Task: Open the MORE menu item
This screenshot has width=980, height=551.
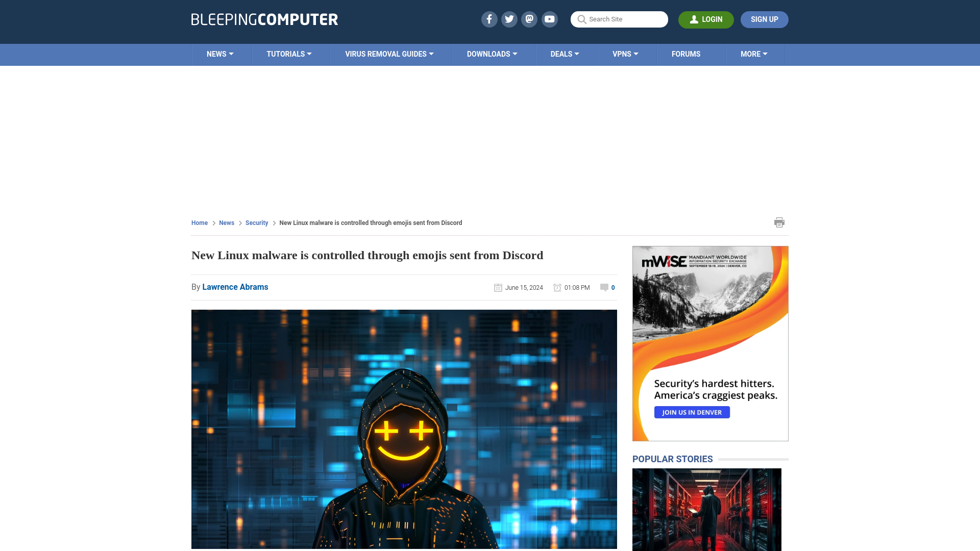Action: pyautogui.click(x=754, y=54)
